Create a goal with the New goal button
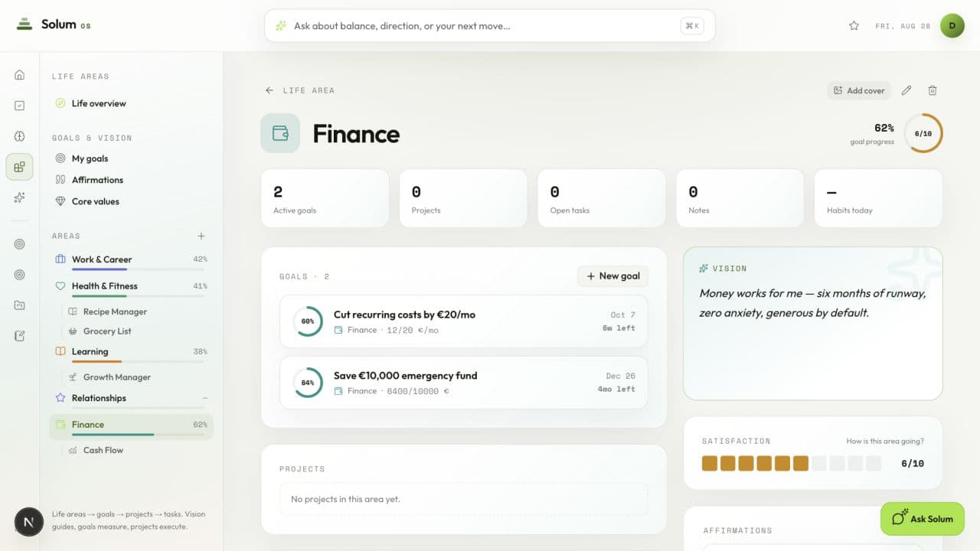This screenshot has height=551, width=980. (x=612, y=276)
